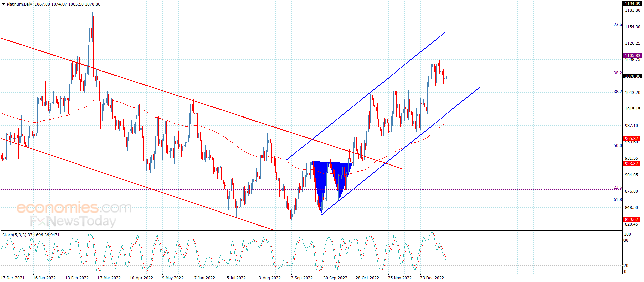Click the Stoch(5,3,3) indicator label
This screenshot has height=282, width=644.
14,235
